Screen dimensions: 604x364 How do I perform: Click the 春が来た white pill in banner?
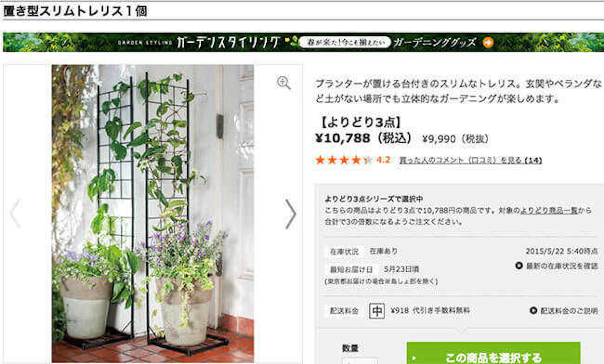345,42
